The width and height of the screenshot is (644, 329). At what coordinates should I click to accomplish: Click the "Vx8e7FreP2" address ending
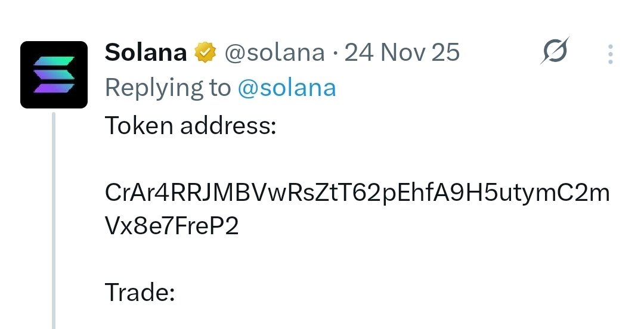click(x=172, y=227)
